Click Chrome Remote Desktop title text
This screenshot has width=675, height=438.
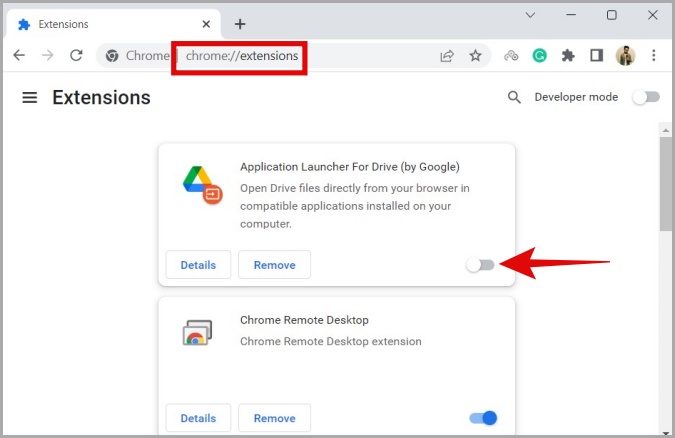pyautogui.click(x=304, y=320)
